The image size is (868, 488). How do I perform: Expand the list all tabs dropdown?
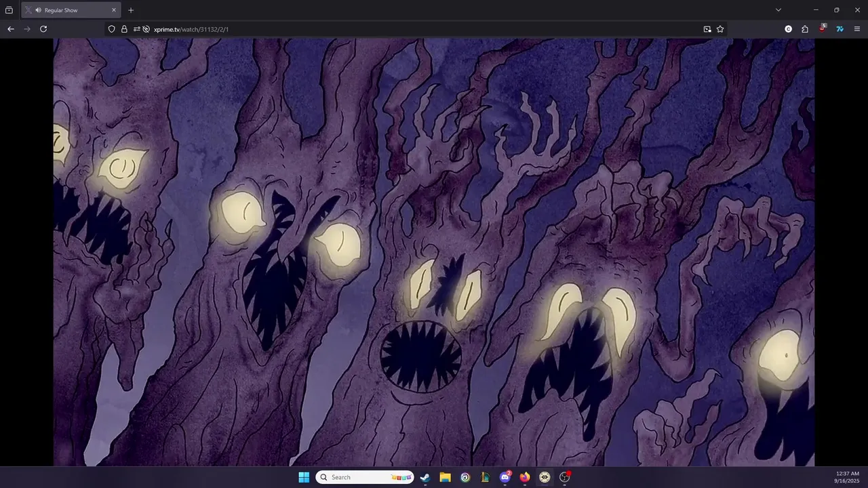point(778,10)
